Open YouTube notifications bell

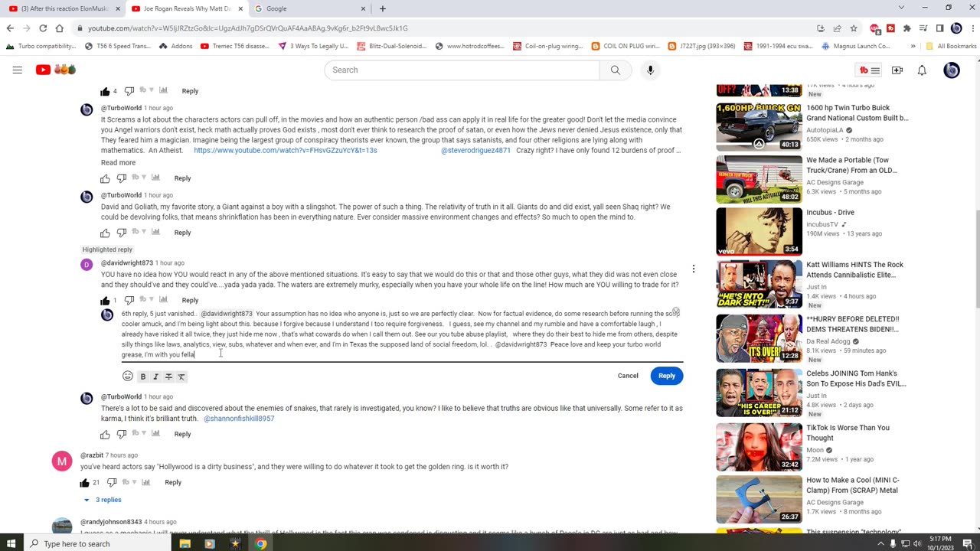click(x=922, y=70)
